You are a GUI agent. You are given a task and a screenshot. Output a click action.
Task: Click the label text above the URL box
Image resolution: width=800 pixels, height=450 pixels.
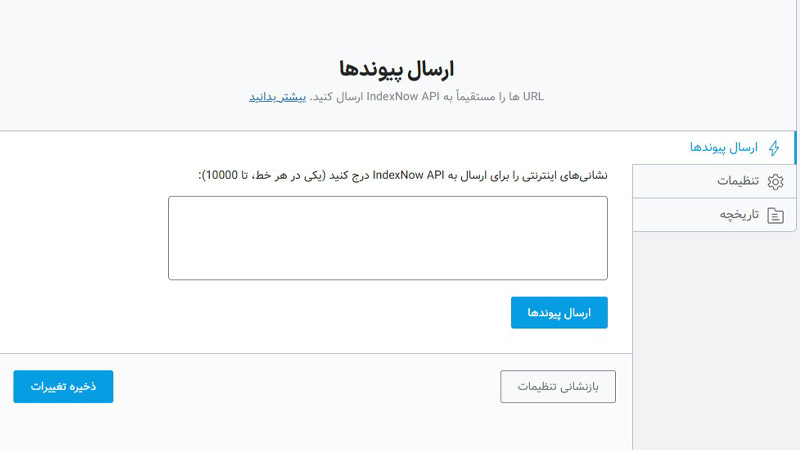[404, 175]
